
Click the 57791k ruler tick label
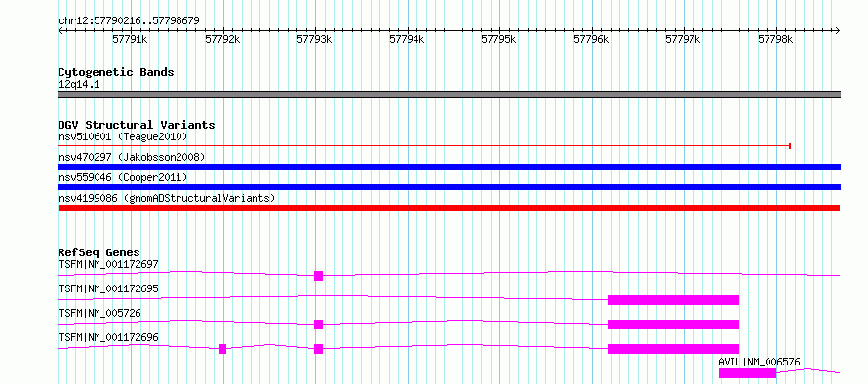[x=131, y=39]
